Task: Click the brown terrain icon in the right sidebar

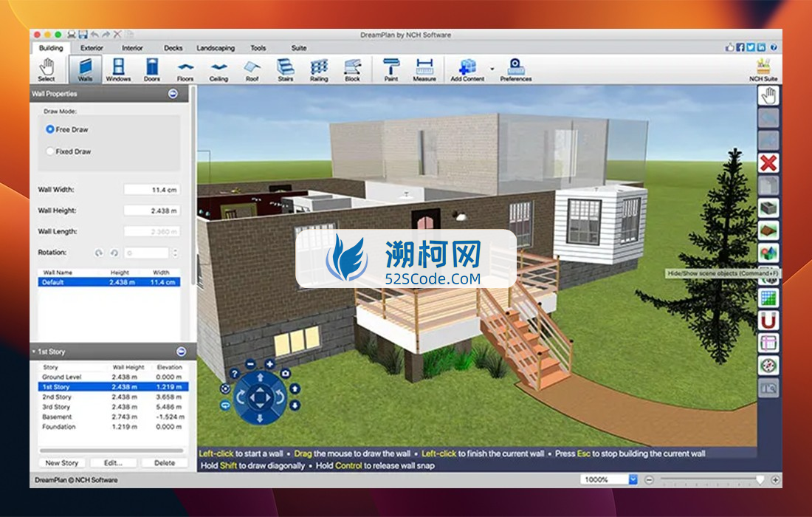Action: pyautogui.click(x=768, y=230)
